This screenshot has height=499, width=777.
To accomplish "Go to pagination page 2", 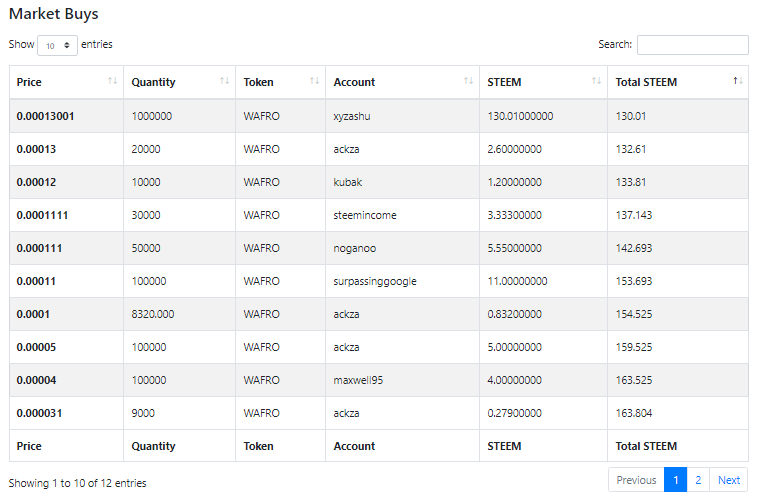I will coord(698,480).
